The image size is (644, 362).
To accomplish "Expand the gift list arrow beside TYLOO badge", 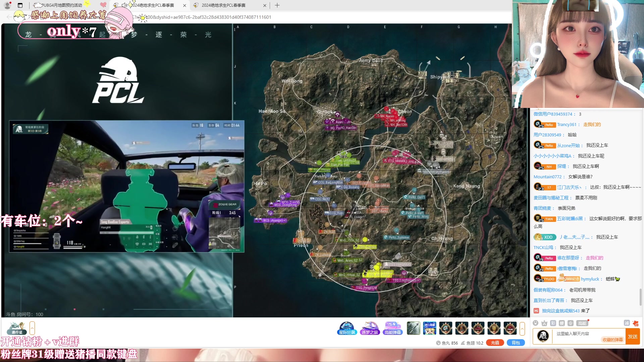I will [x=522, y=328].
